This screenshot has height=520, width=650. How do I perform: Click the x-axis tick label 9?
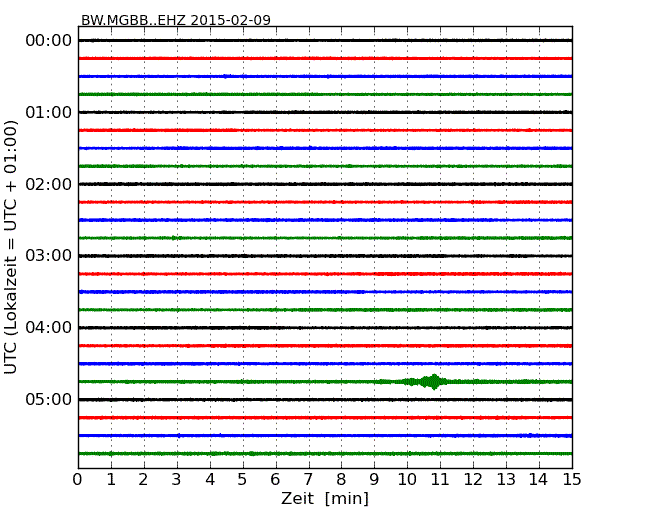point(374,480)
